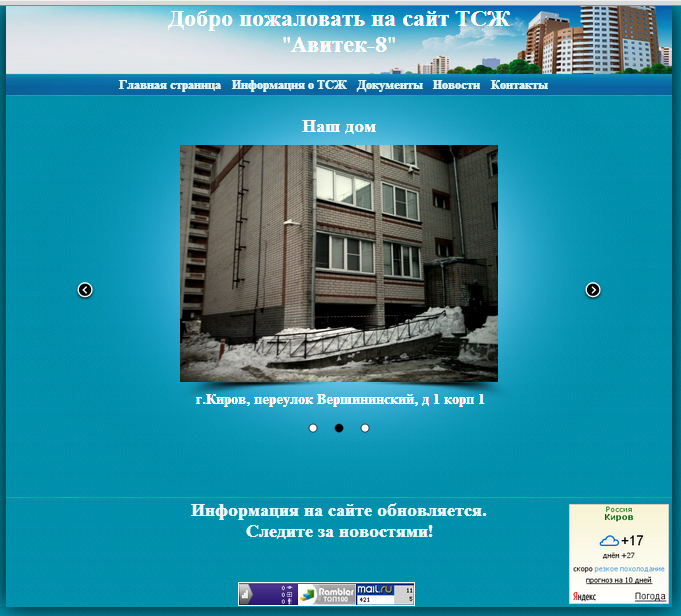
Task: Click the Яндекс logo in weather widget
Action: point(584,596)
